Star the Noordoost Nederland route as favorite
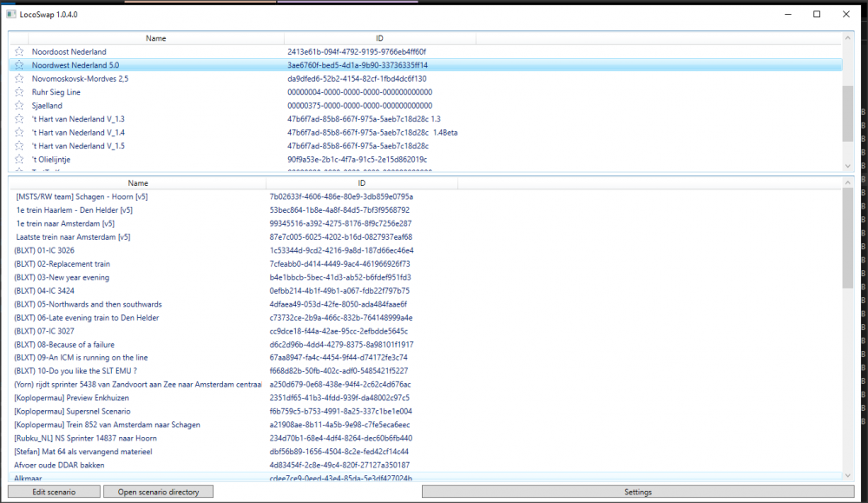This screenshot has height=503, width=868. (19, 52)
